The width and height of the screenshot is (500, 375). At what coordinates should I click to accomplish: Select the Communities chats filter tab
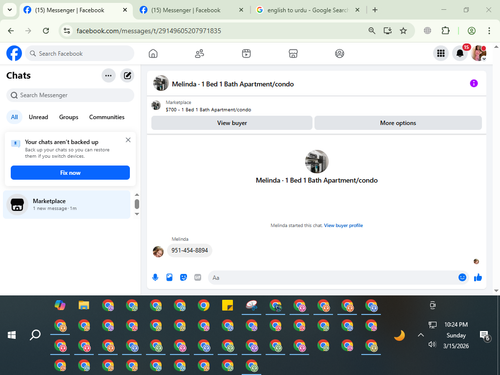(x=107, y=117)
